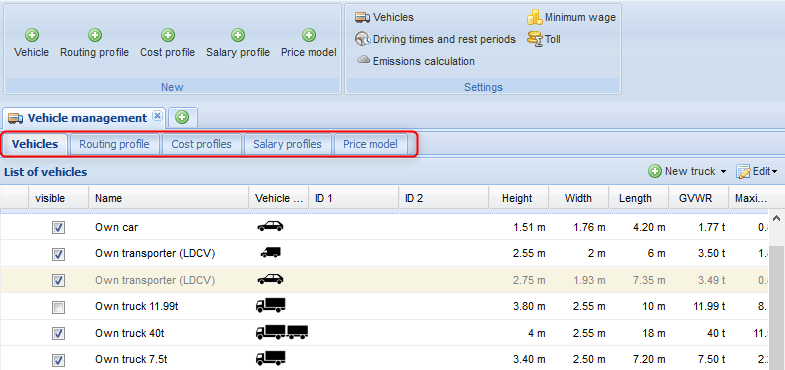This screenshot has height=370, width=785.
Task: Add a new tab with plus button
Action: [183, 118]
